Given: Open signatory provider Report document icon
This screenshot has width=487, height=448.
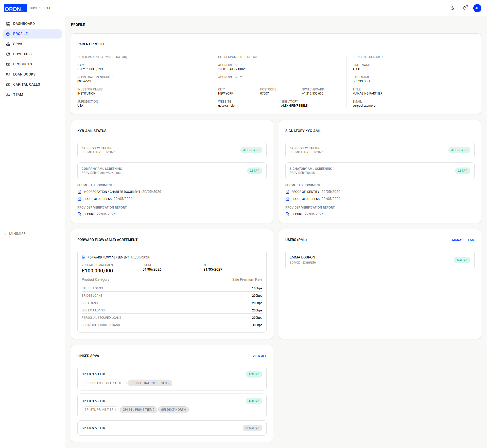Looking at the screenshot, I should pos(287,214).
